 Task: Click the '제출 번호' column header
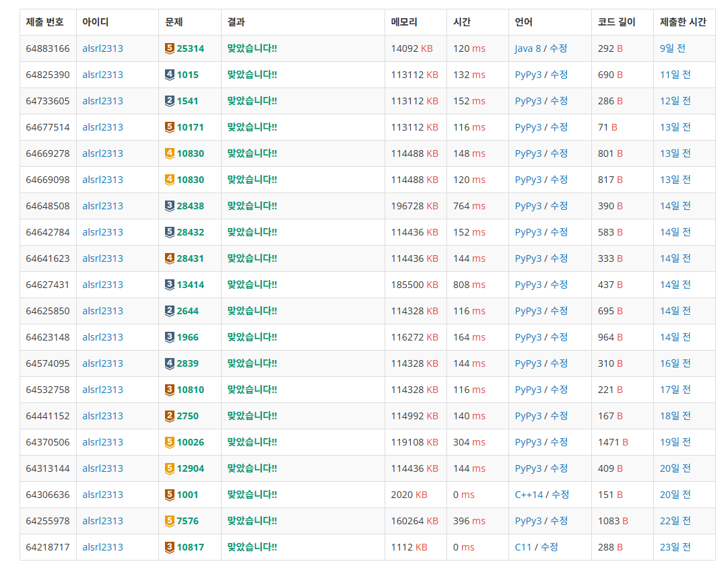tap(44, 22)
